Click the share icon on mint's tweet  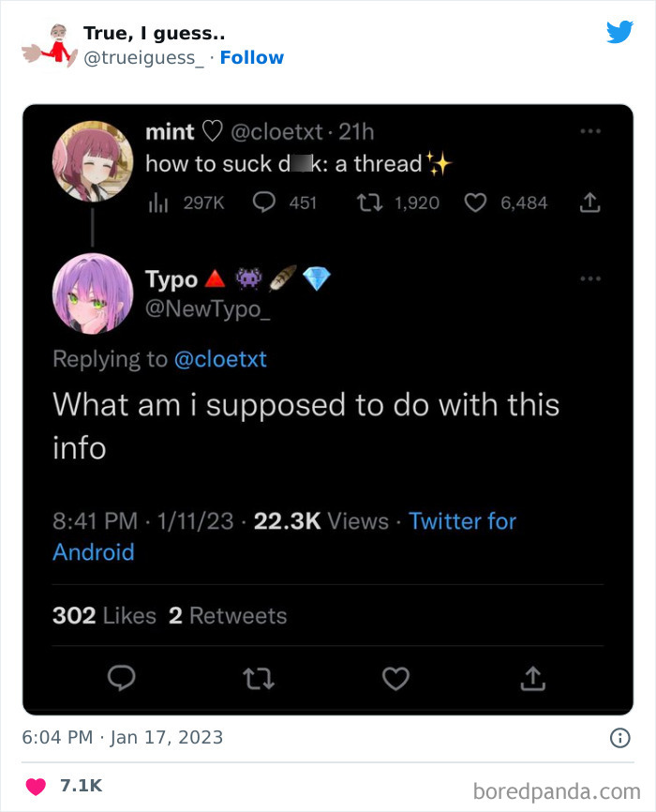pos(590,202)
